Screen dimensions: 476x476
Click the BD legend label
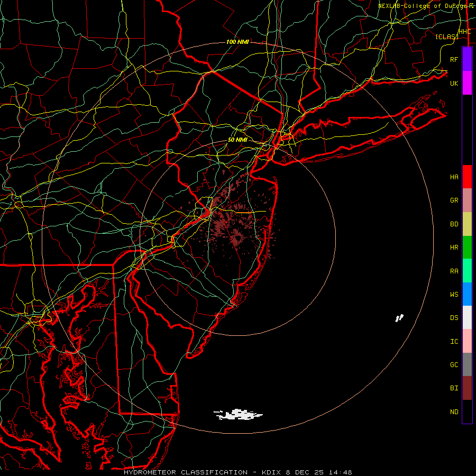point(454,224)
